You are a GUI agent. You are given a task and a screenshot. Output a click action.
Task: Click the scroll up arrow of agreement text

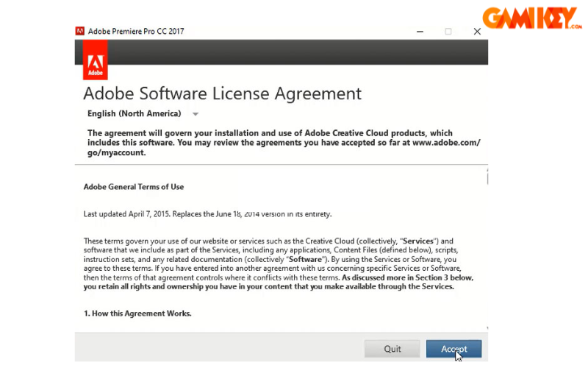click(486, 169)
